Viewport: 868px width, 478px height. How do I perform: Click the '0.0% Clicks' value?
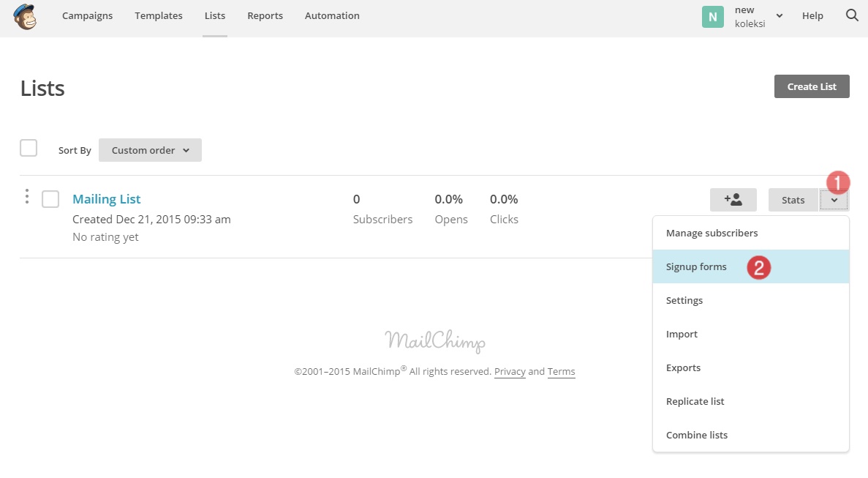[x=504, y=209]
